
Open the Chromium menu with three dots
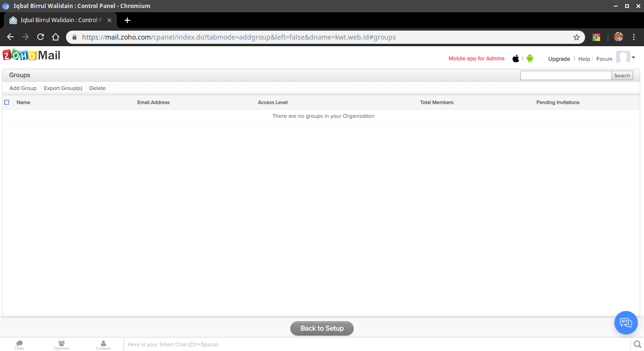coord(634,37)
